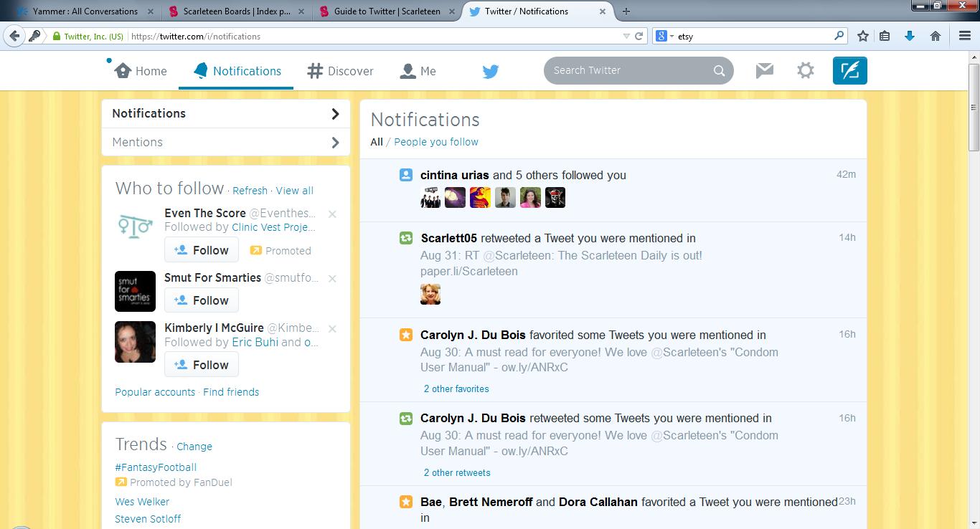Click the chevron beside sidebar Notifications

click(335, 113)
